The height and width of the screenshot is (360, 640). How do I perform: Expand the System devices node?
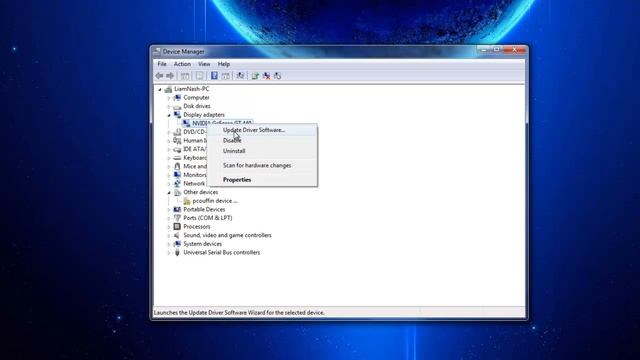[x=169, y=244]
